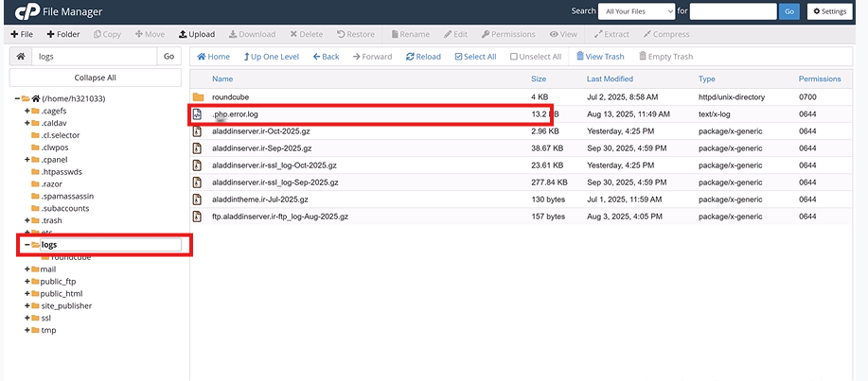Viewport: 868px width, 381px height.
Task: Click the Edit toolbar button
Action: pos(455,34)
